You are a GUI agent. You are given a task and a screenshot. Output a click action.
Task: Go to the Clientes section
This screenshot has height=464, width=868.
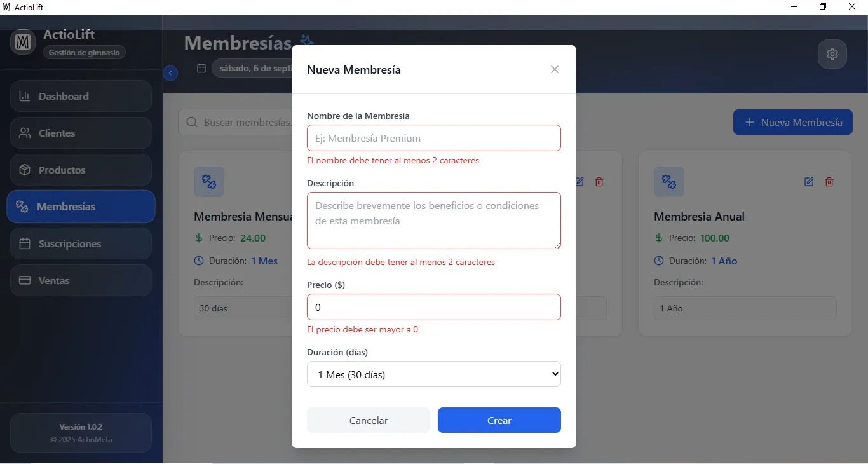tap(81, 133)
